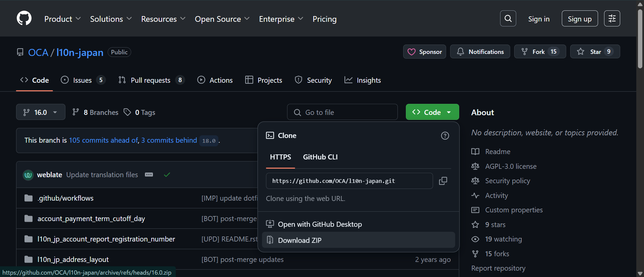The image size is (644, 277).
Task: Click the forks icon in About
Action: click(x=475, y=254)
